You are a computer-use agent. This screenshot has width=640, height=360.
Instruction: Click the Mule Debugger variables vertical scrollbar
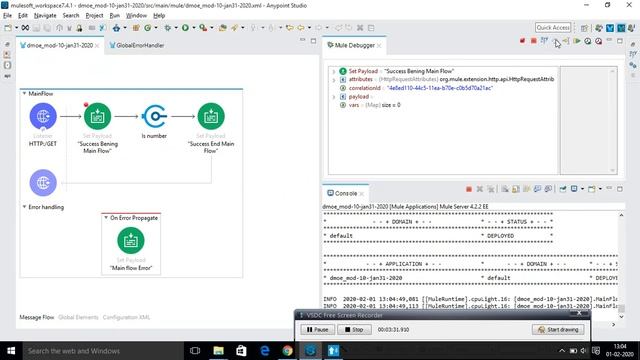point(612,120)
